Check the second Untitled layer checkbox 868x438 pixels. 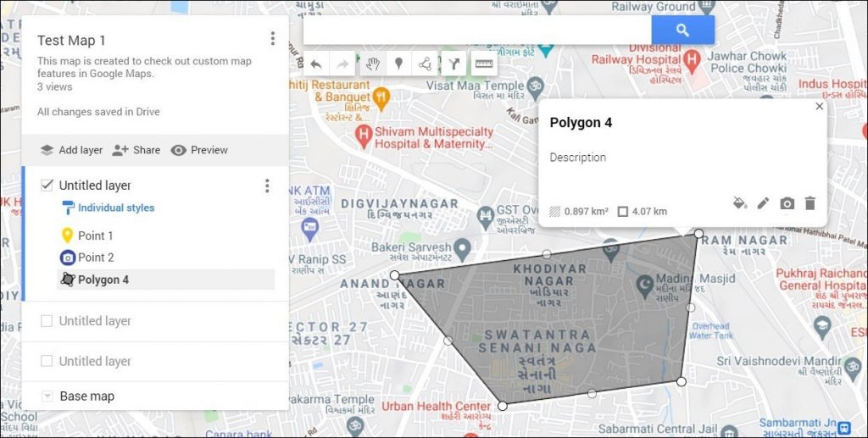point(47,321)
